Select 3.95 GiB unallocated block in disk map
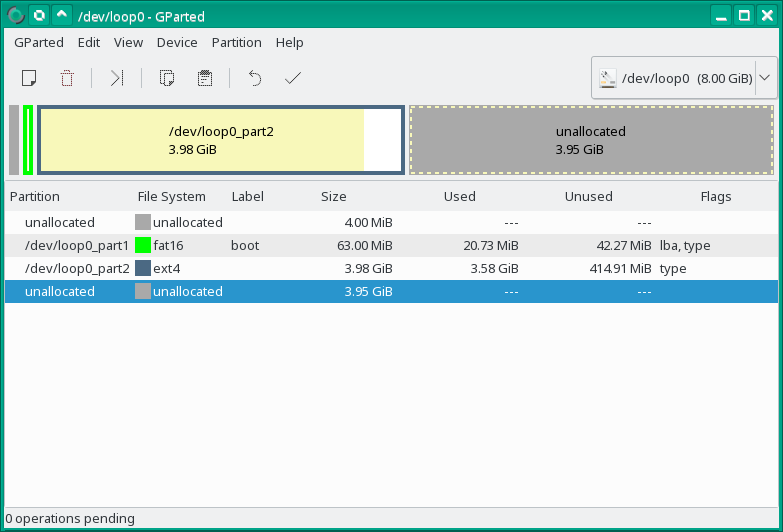This screenshot has width=783, height=532. click(x=591, y=140)
